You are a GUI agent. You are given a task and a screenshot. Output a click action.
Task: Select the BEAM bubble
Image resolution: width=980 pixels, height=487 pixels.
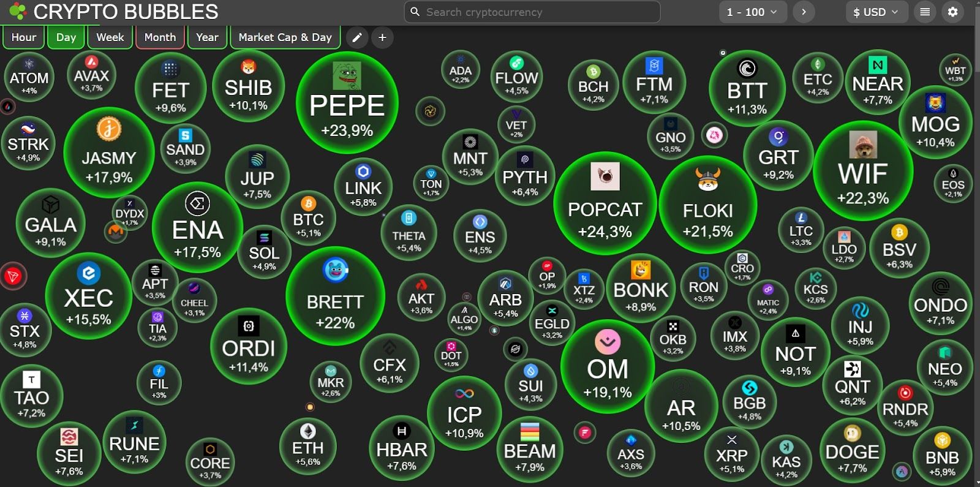[x=530, y=450]
